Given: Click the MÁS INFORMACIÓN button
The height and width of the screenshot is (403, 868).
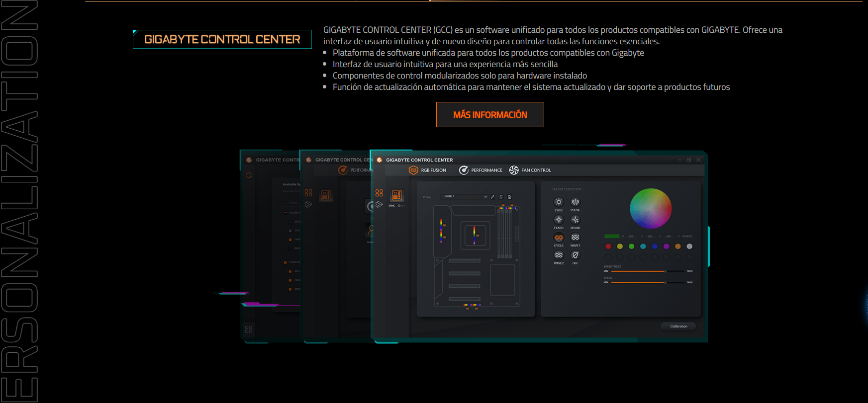Looking at the screenshot, I should click(490, 115).
